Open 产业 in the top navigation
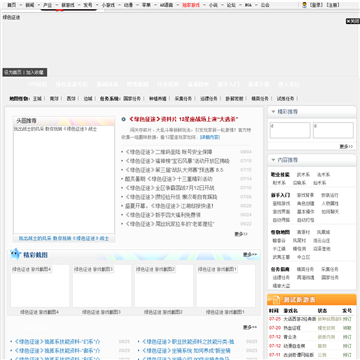The width and height of the screenshot is (360, 360). (x=48, y=5)
